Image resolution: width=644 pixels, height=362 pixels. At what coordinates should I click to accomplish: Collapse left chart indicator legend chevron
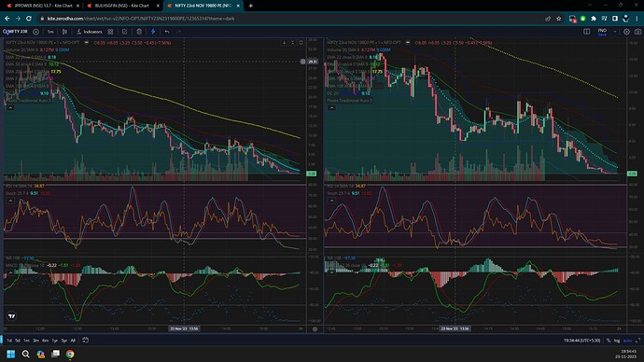(10, 107)
